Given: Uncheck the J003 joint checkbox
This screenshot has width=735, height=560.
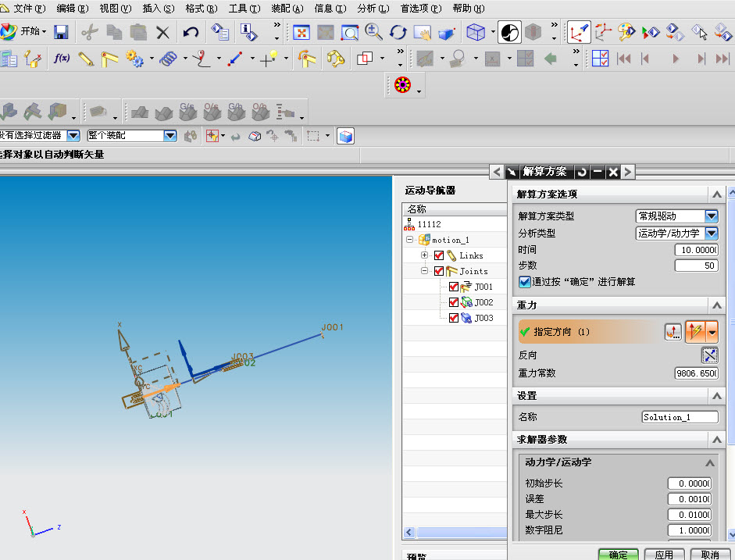Looking at the screenshot, I should (x=453, y=318).
